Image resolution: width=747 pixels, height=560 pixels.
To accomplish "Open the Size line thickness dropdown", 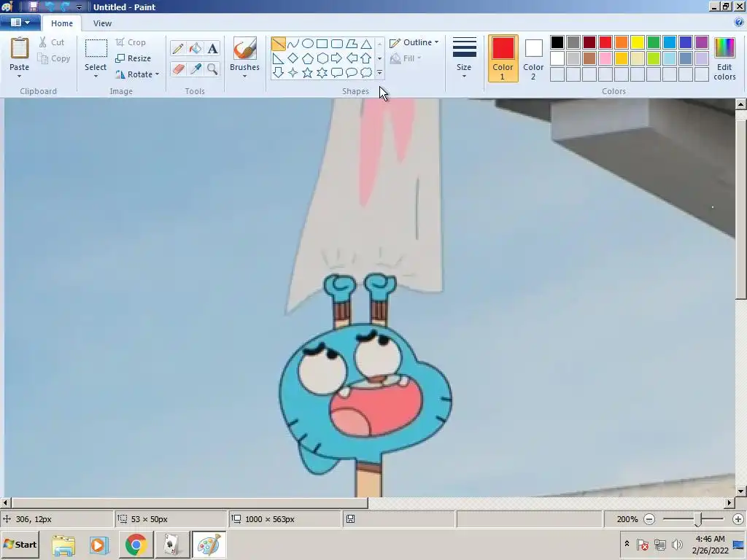I will click(x=464, y=58).
